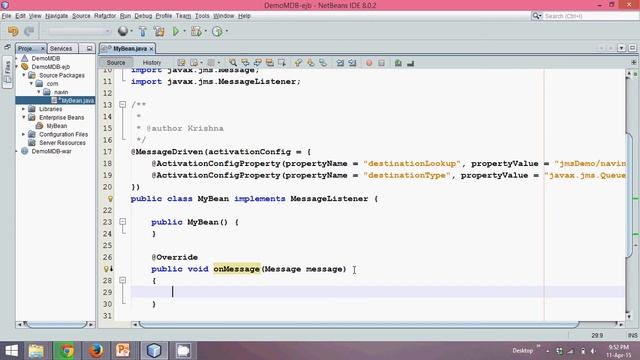
Task: Switch to the History view button
Action: [x=152, y=62]
